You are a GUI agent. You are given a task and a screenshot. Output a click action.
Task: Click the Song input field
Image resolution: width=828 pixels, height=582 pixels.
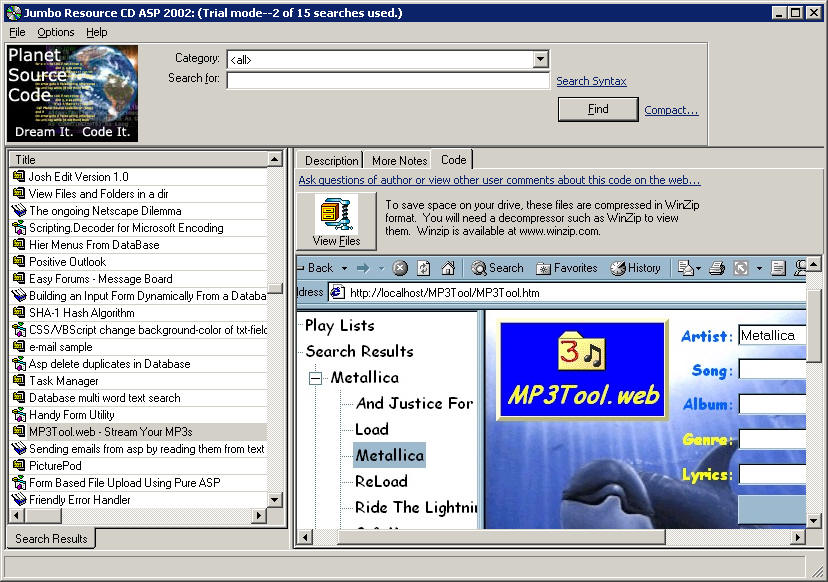[772, 370]
